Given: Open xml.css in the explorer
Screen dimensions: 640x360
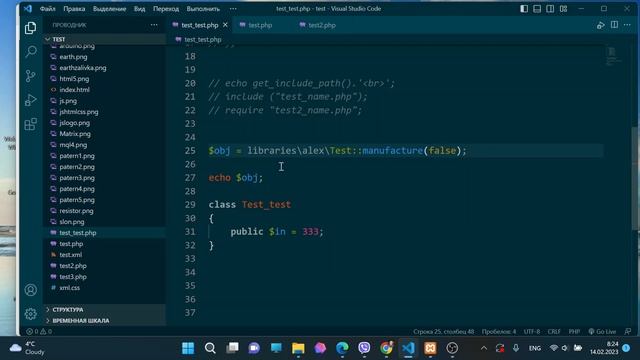Looking at the screenshot, I should point(70,288).
